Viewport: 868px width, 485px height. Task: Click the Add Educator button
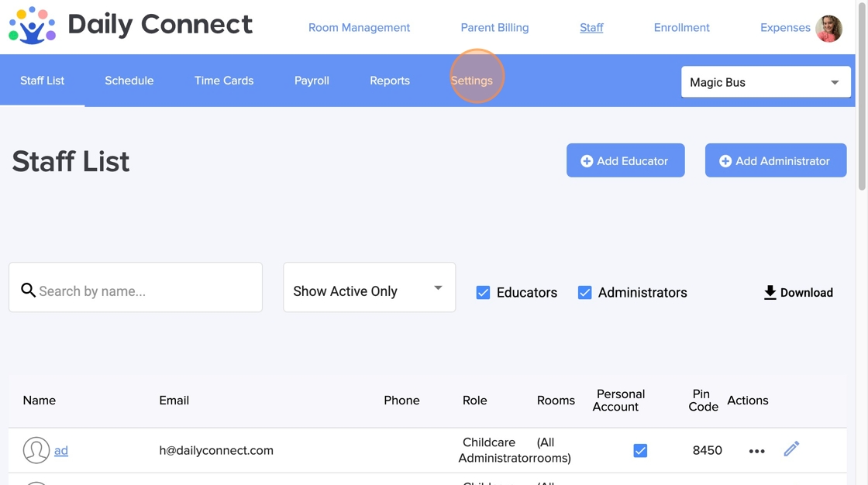coord(625,160)
